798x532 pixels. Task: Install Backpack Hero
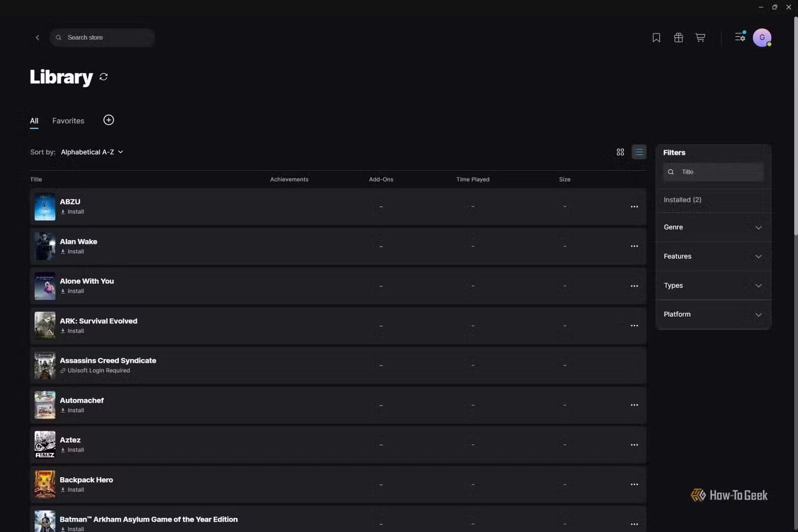72,490
